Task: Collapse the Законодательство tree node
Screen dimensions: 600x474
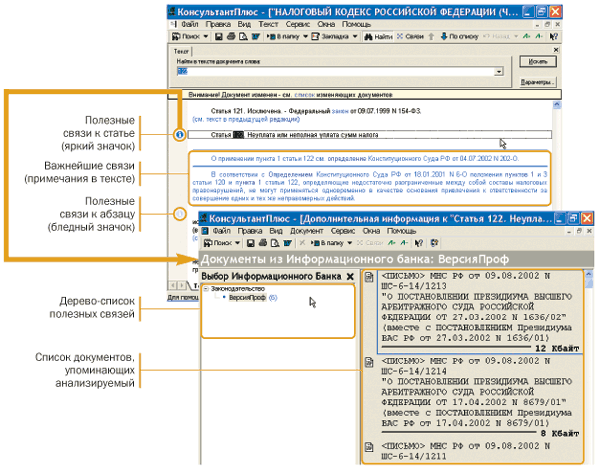Action: tap(206, 289)
